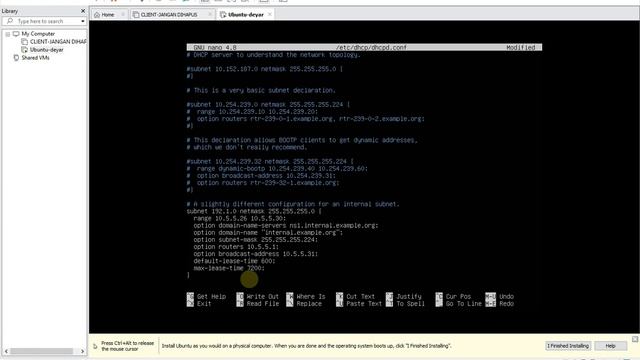640x360 pixels.
Task: Click the Shared VMs icon
Action: coord(16,58)
